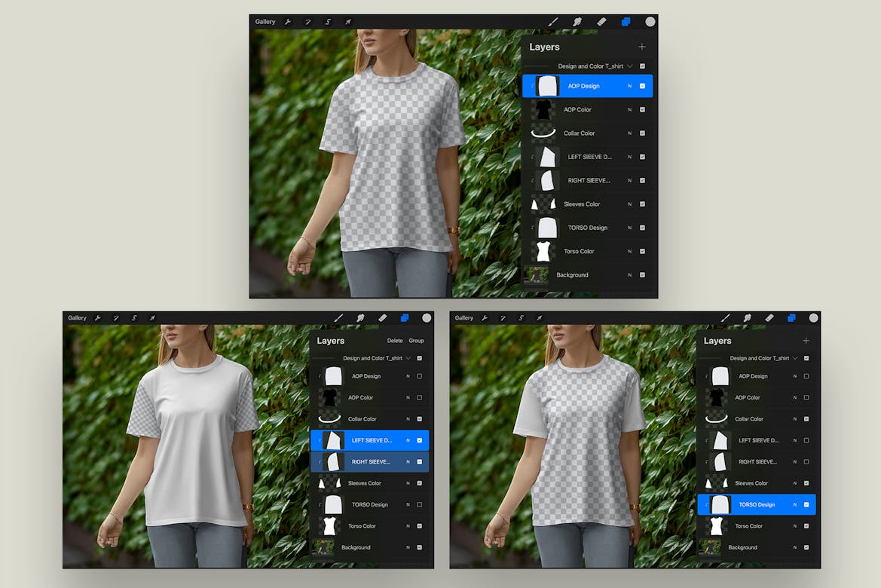
Task: Expand blend settings on the Collar Color layer
Action: click(x=629, y=133)
